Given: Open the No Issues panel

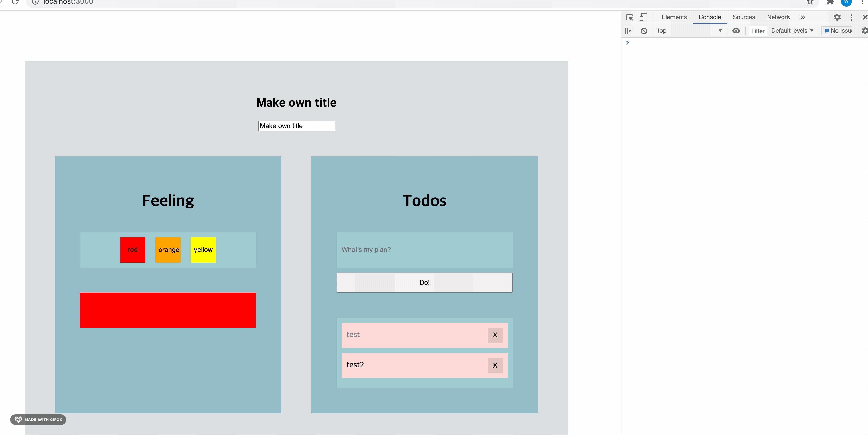Looking at the screenshot, I should 838,31.
